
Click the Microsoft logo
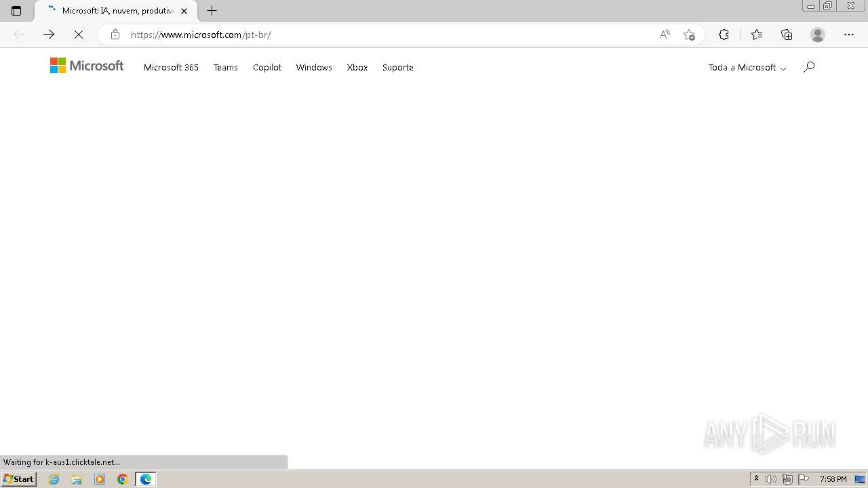click(87, 66)
